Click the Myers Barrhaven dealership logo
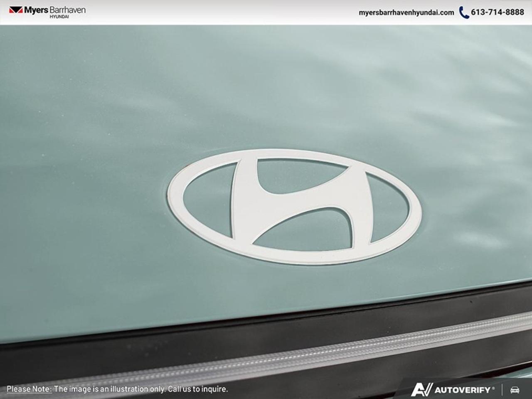Image resolution: width=532 pixels, height=399 pixels. (x=50, y=12)
